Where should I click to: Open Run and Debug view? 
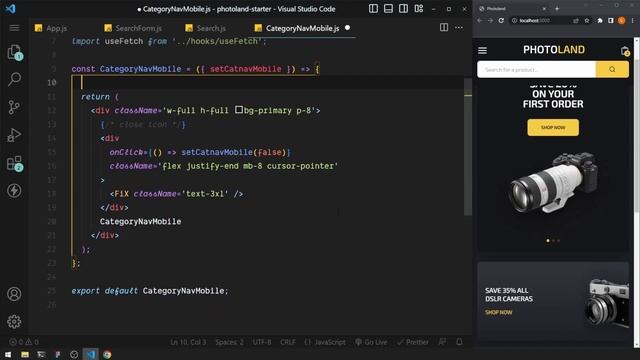[14, 135]
